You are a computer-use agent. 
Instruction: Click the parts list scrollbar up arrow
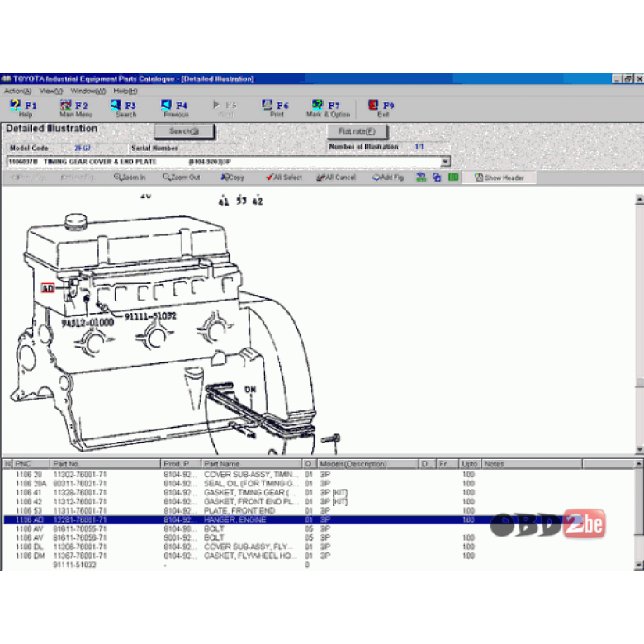[x=639, y=464]
